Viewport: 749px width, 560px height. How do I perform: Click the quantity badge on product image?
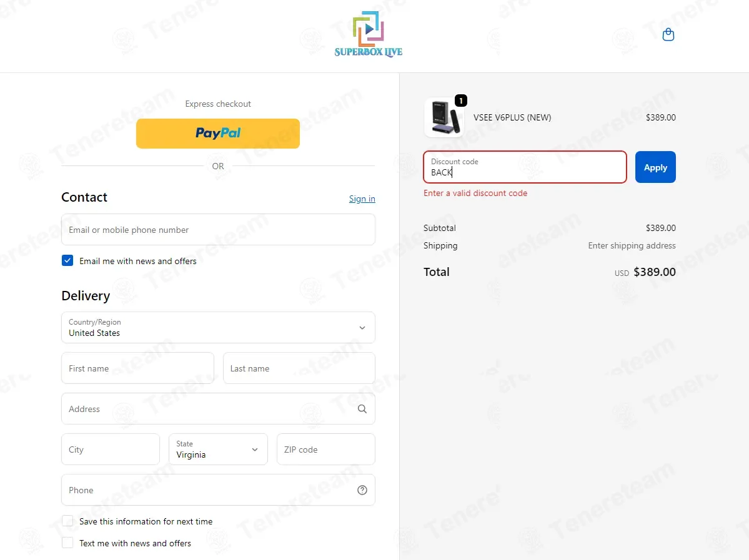pos(460,101)
